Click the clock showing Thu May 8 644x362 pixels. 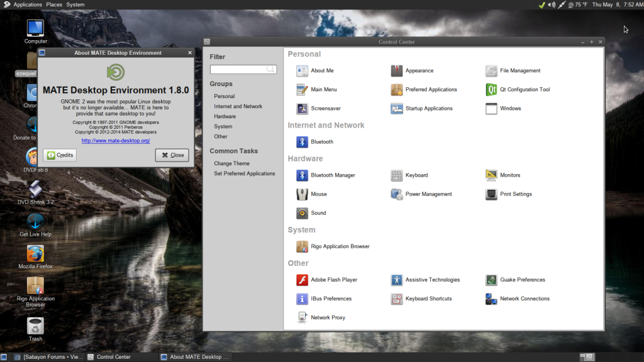[x=618, y=4]
